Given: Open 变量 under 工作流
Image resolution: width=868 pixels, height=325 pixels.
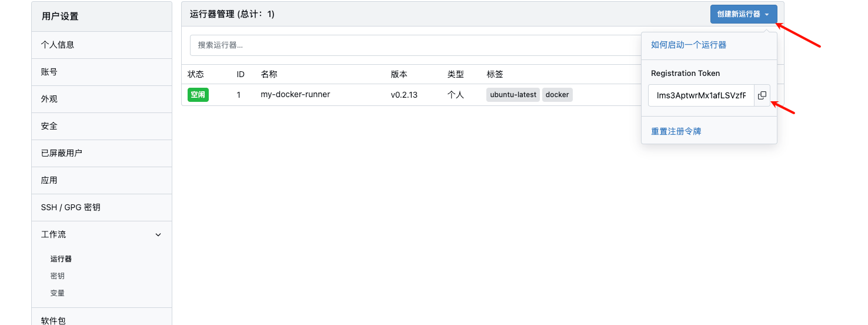Looking at the screenshot, I should [x=58, y=293].
